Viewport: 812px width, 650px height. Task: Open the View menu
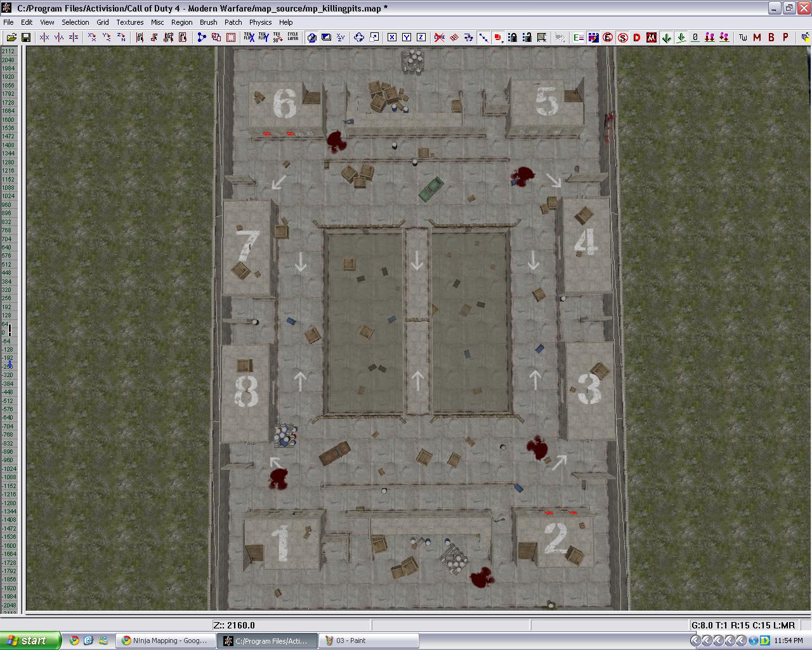click(x=47, y=22)
